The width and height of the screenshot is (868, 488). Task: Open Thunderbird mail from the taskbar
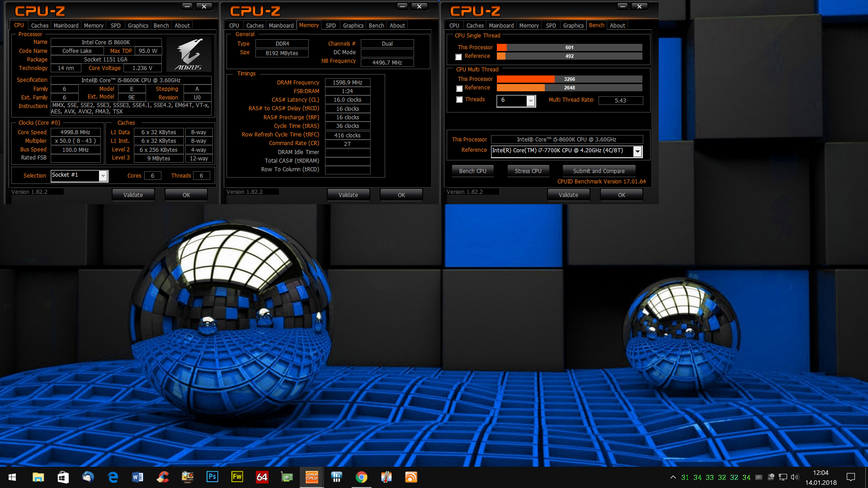(88, 477)
